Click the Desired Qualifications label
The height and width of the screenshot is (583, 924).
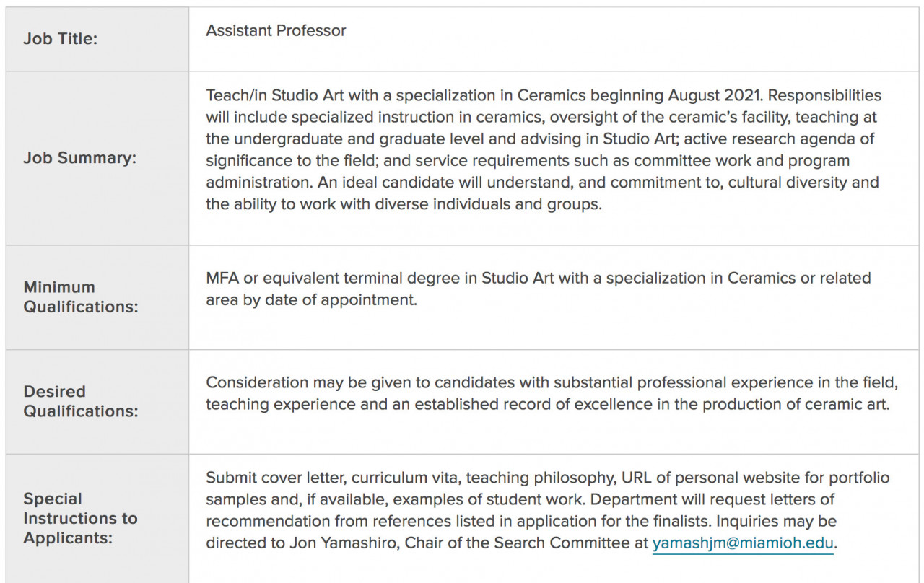80,401
